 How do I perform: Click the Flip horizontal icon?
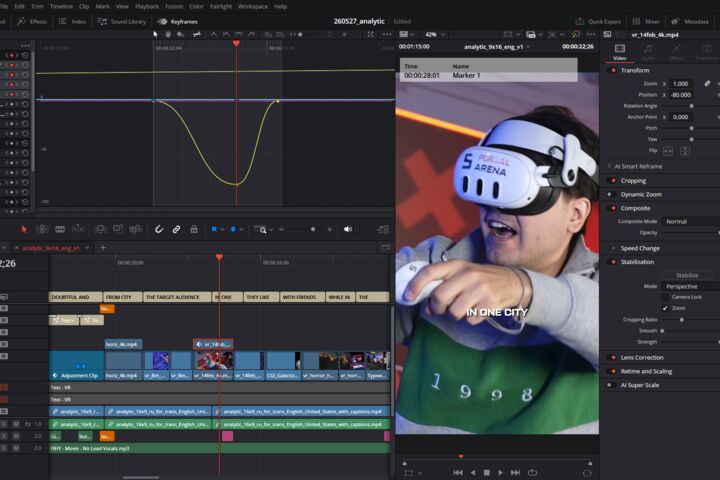[x=668, y=151]
